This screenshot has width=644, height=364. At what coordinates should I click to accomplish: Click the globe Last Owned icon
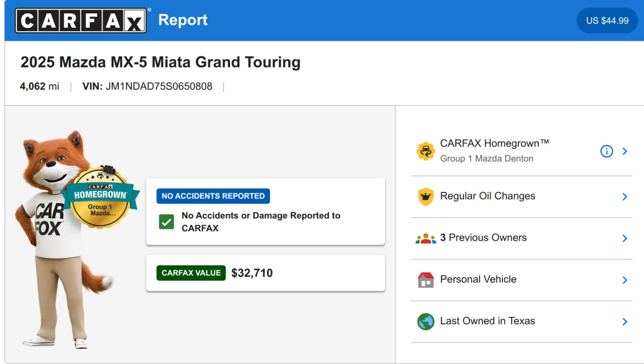(x=426, y=322)
